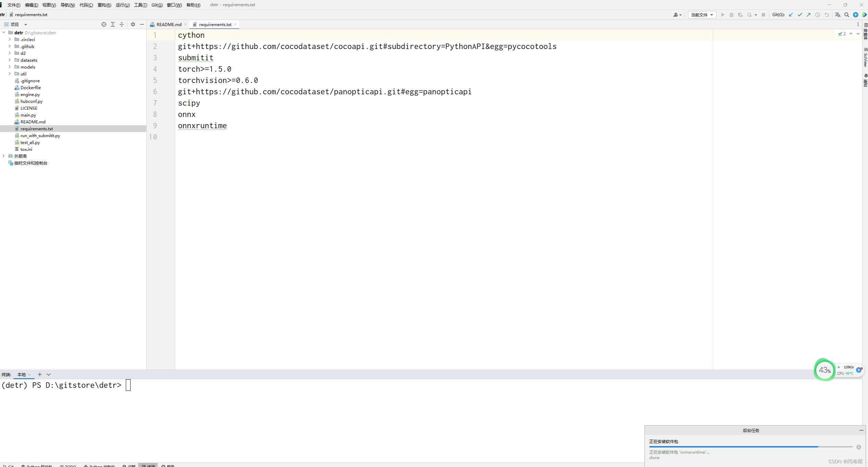Collapse all in project panel
Image resolution: width=868 pixels, height=467 pixels.
click(122, 24)
